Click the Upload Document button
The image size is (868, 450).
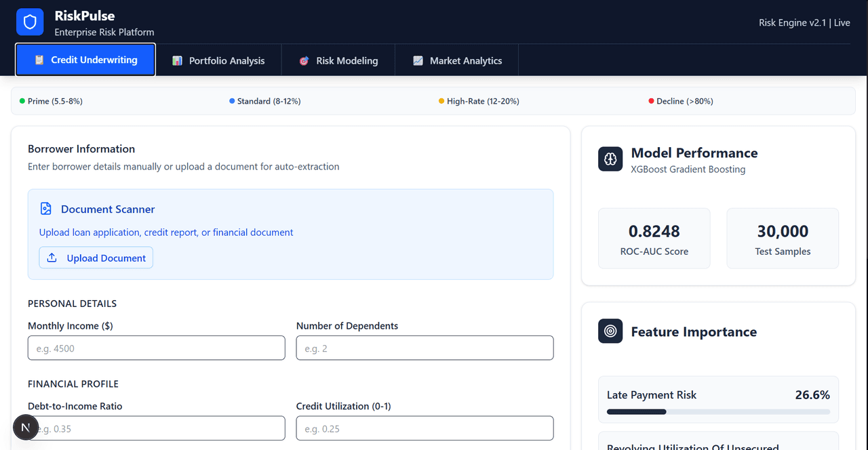(x=96, y=258)
